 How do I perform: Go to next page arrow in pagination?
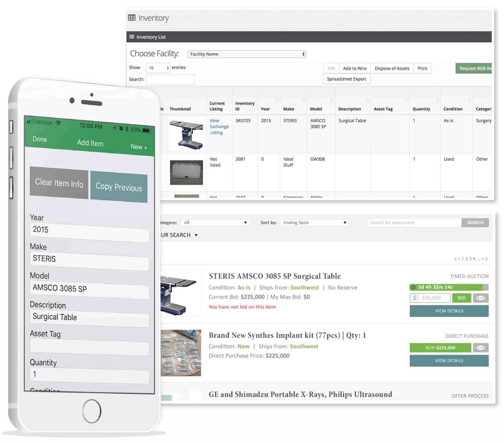[x=483, y=259]
